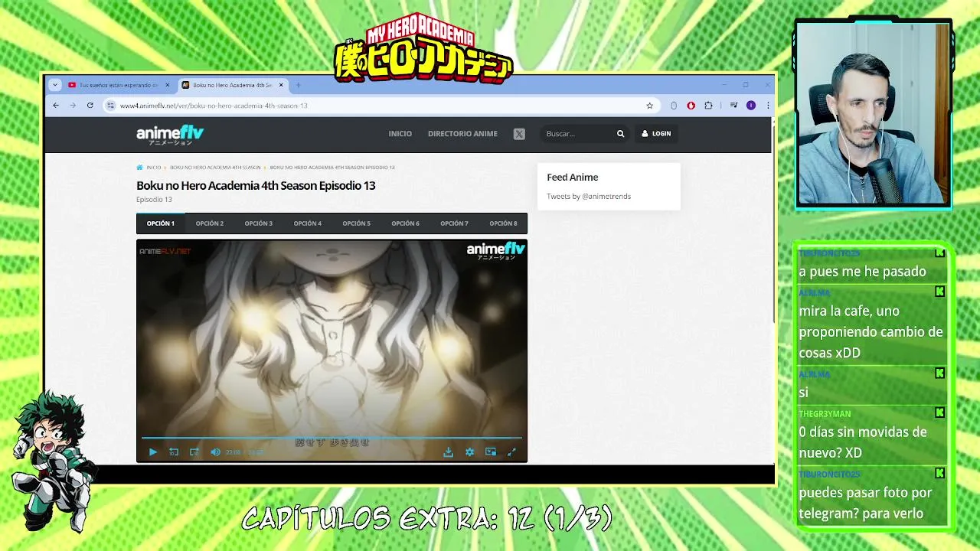This screenshot has width=980, height=551.
Task: Click the Feed Anime heading
Action: (x=573, y=178)
